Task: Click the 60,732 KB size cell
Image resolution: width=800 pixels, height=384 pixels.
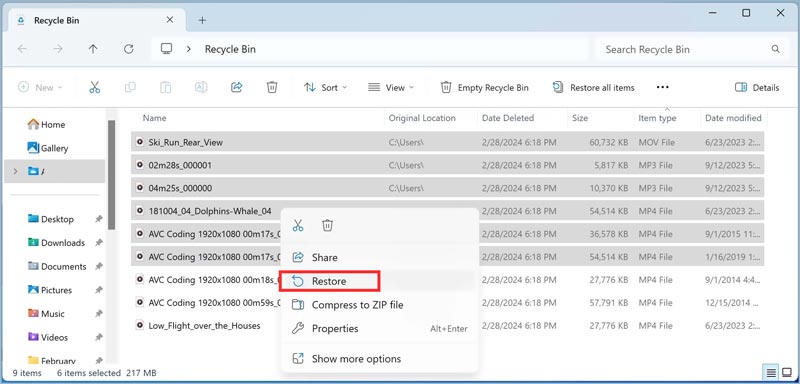Action: [x=609, y=142]
